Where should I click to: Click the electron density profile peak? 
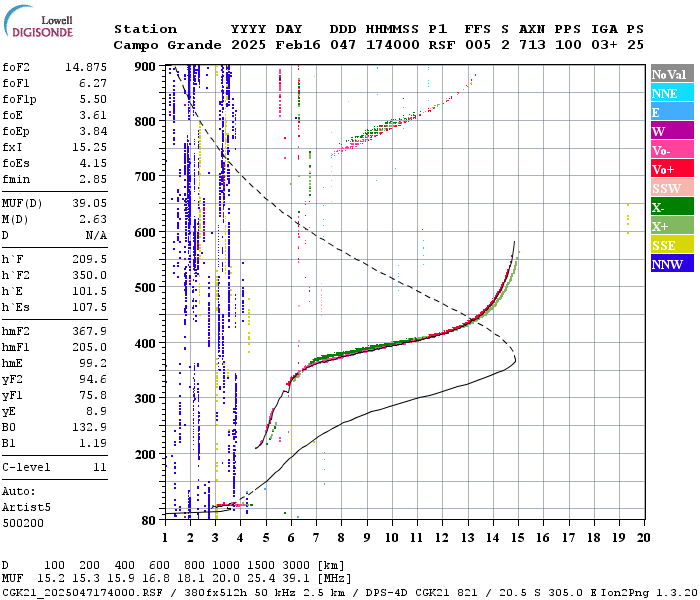point(516,360)
